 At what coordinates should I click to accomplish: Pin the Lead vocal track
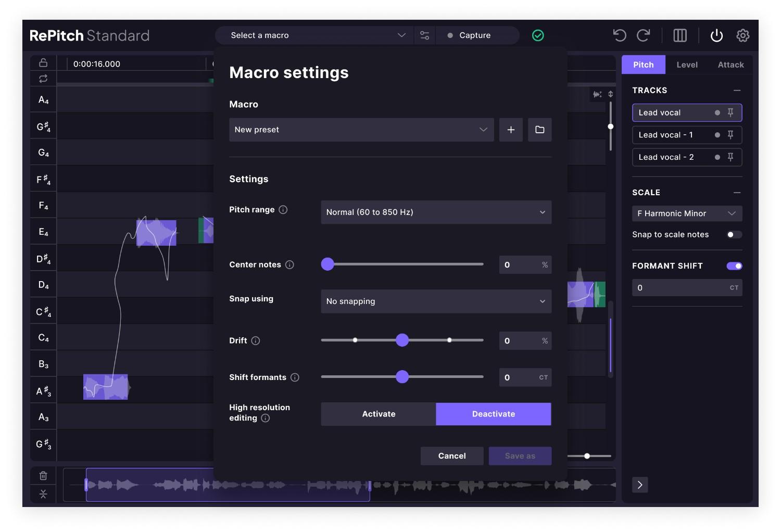(x=731, y=112)
